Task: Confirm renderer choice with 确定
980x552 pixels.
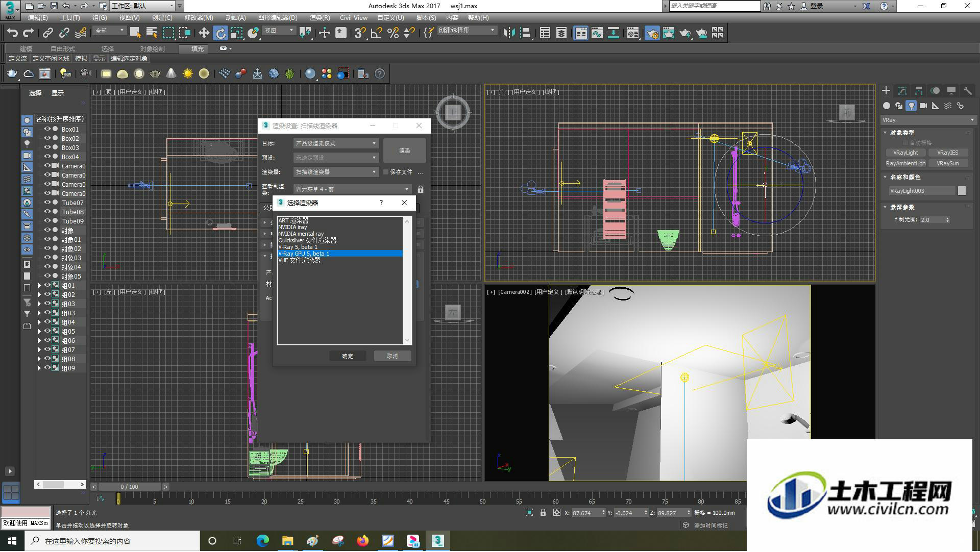Action: pyautogui.click(x=348, y=356)
